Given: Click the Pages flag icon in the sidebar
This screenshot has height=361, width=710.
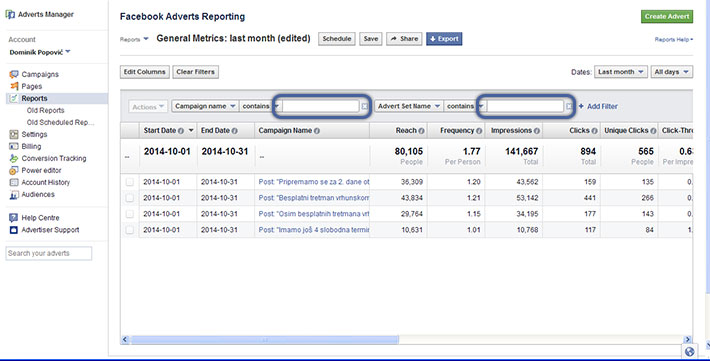Looking at the screenshot, I should [14, 86].
